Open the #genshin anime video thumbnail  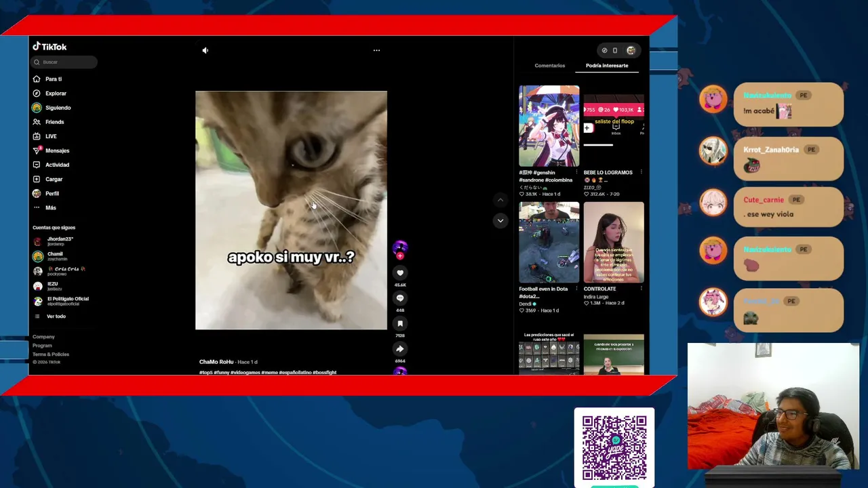click(x=549, y=126)
